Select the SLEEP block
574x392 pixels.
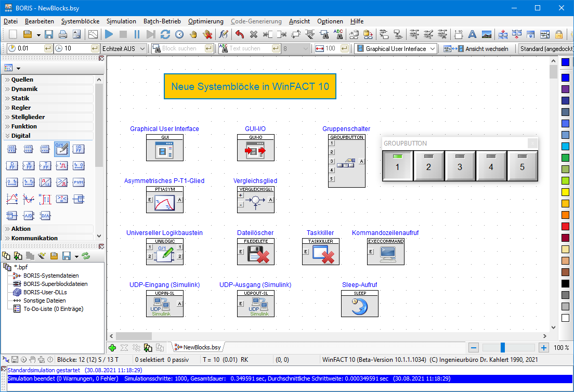coord(359,304)
